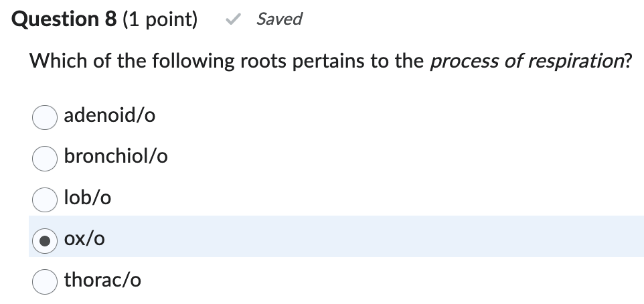This screenshot has width=644, height=304.
Task: Click the ox/o answer text
Action: point(85,238)
